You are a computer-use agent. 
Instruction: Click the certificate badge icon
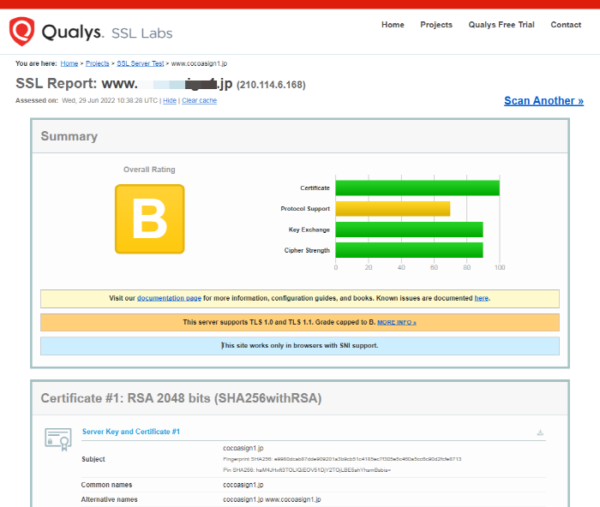tap(58, 439)
